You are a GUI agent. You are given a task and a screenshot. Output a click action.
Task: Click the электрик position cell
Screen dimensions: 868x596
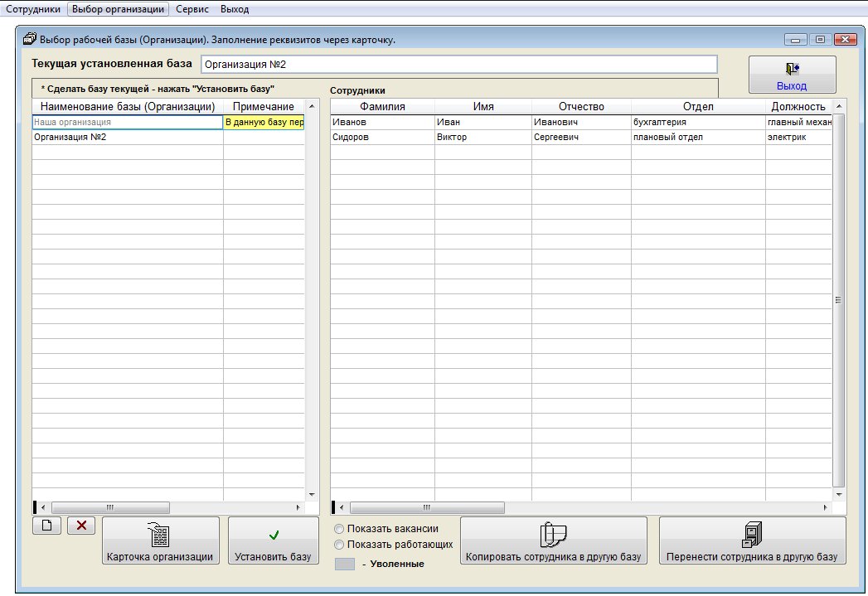point(799,137)
